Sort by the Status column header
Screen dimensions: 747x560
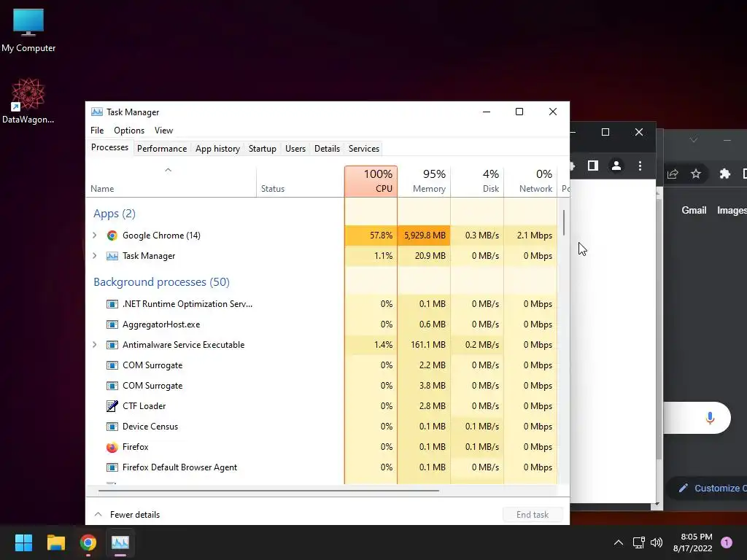(x=300, y=182)
